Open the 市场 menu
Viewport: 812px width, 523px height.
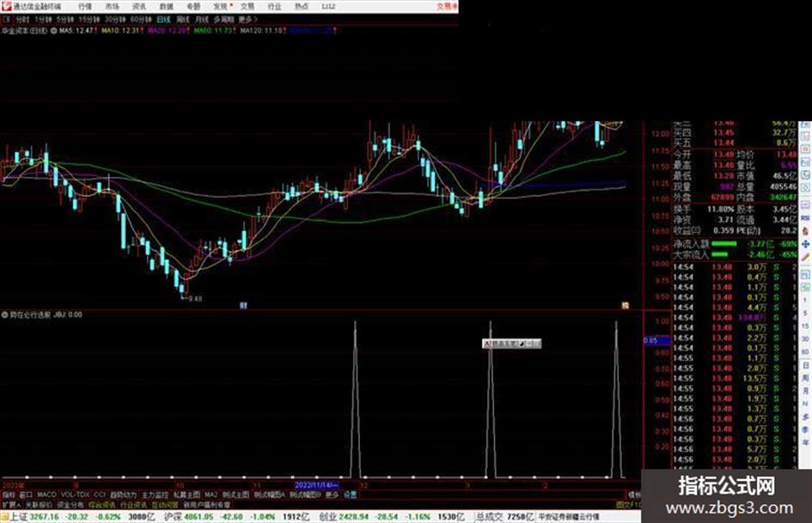[112, 6]
